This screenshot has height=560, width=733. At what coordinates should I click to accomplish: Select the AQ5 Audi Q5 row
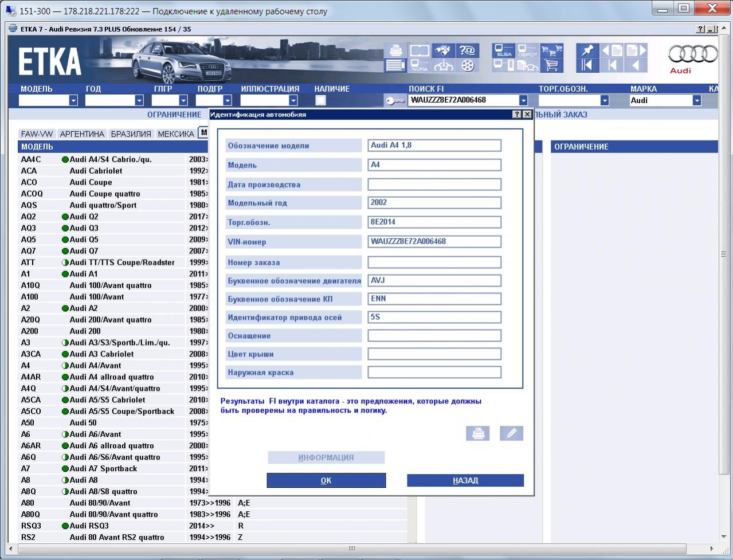coord(113,240)
